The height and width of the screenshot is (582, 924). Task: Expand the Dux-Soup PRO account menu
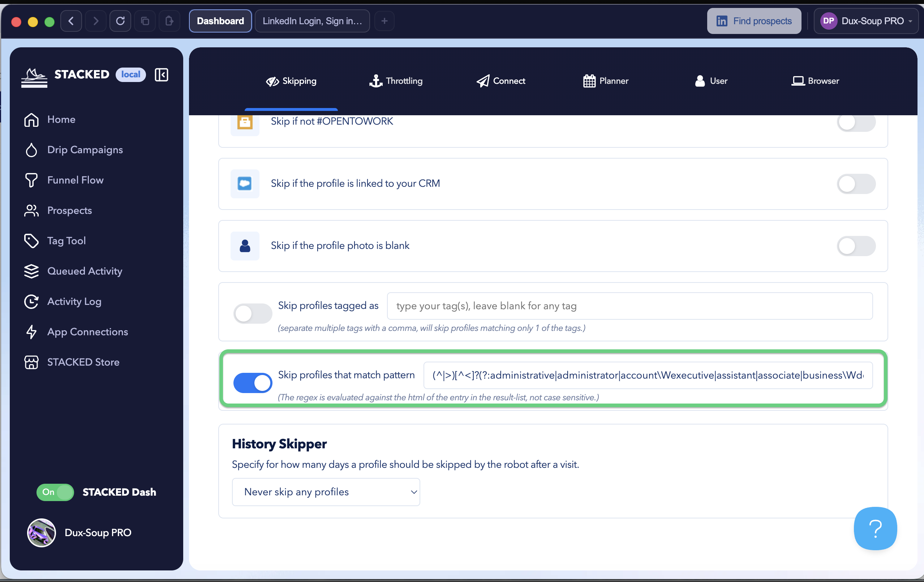click(866, 21)
